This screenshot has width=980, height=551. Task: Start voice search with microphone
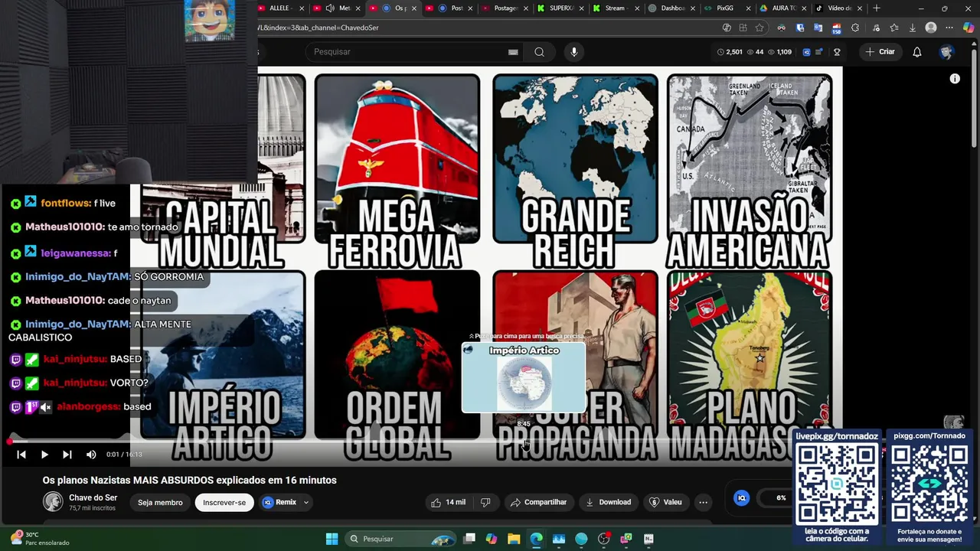(x=573, y=51)
